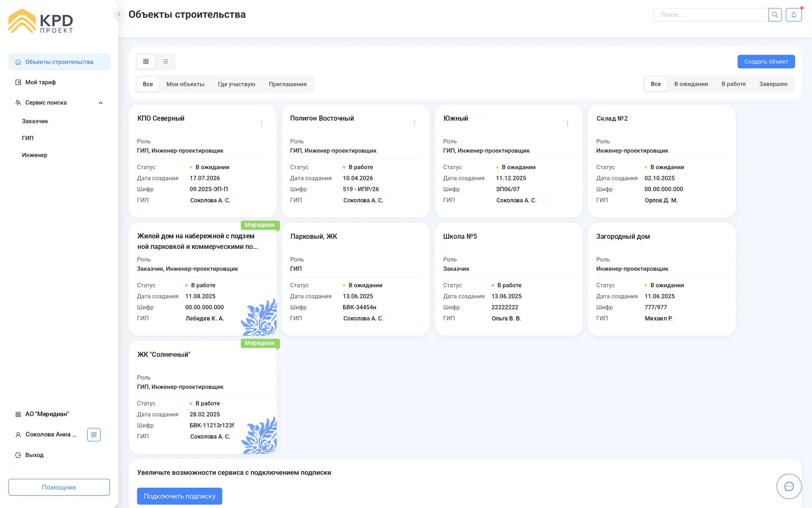Screen dimensions: 812x508
Task: Select Заказчик under Сервис поиска
Action: tap(35, 121)
